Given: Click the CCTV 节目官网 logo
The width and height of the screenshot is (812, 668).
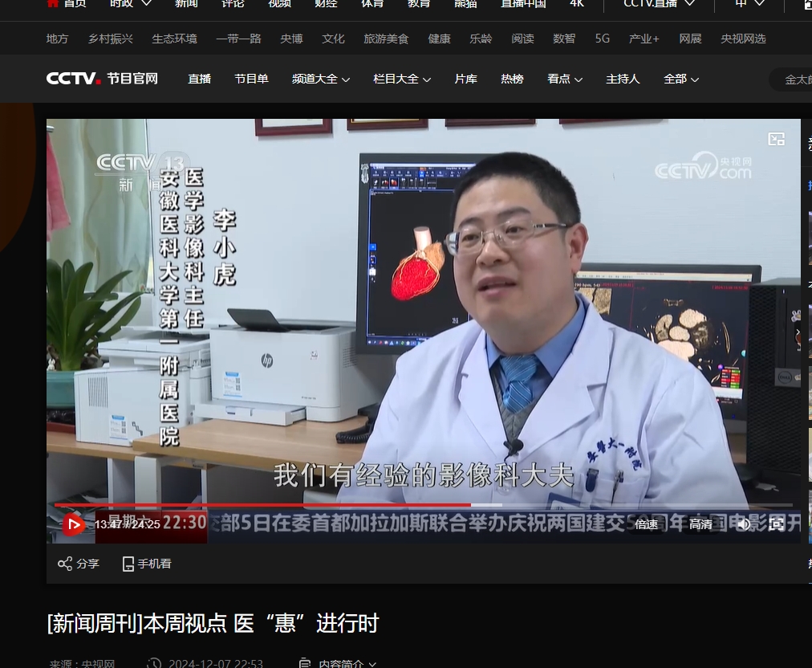Looking at the screenshot, I should (102, 79).
